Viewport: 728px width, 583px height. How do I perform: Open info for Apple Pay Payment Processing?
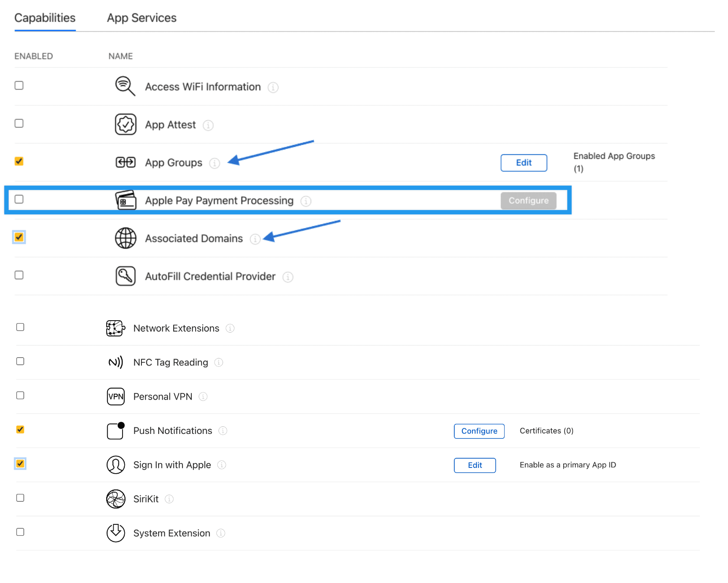click(306, 201)
